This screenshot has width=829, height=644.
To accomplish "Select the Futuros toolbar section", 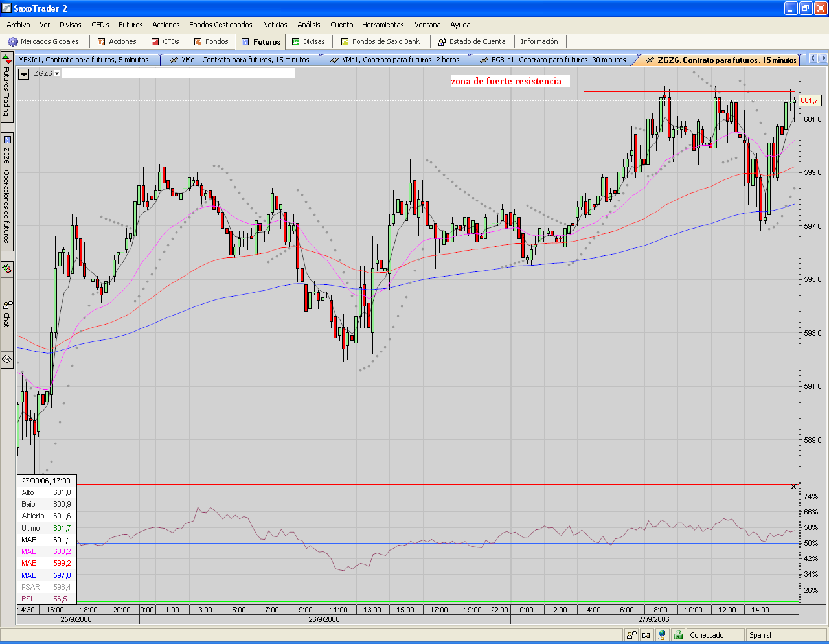I will [x=260, y=41].
